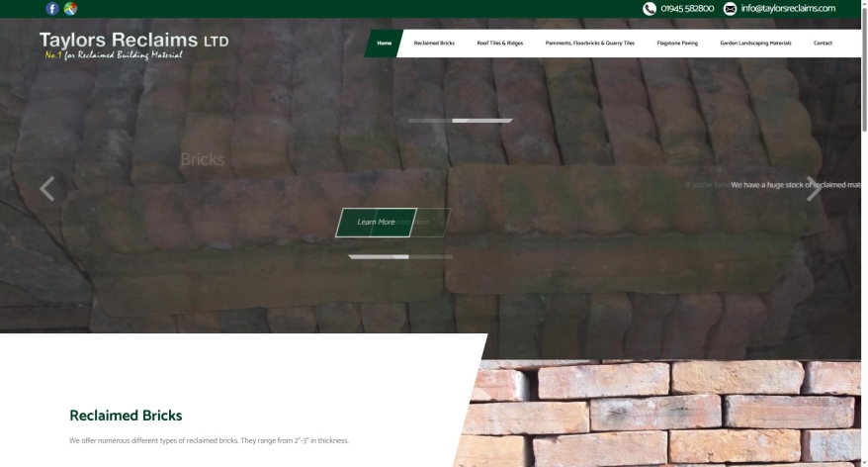The image size is (868, 467).
Task: Click the email envelope icon
Action: coord(731,8)
